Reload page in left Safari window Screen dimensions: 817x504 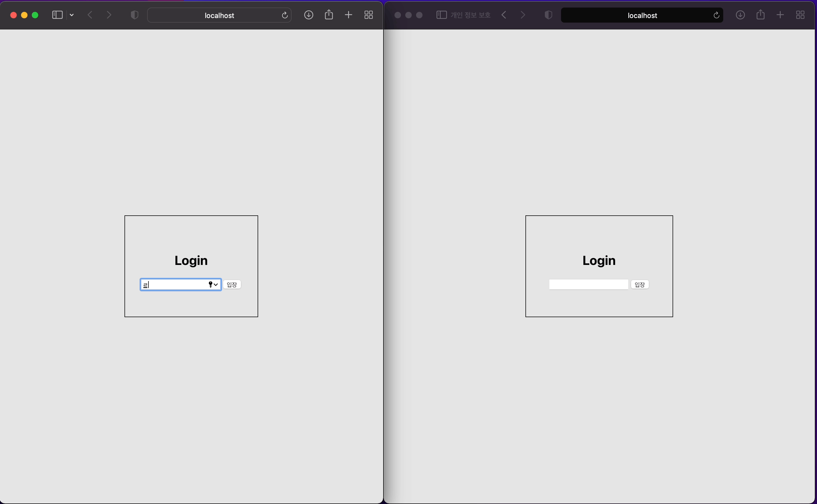[x=285, y=15]
